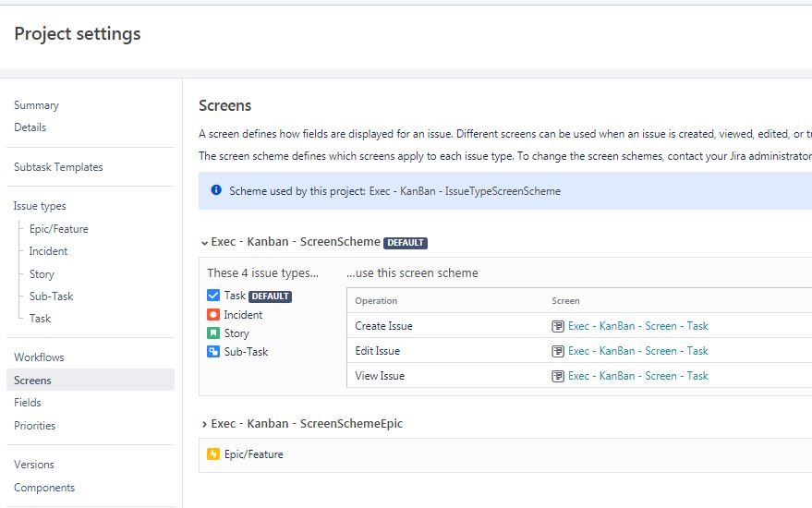
Task: Open Subtask Templates in the sidebar
Action: (58, 167)
